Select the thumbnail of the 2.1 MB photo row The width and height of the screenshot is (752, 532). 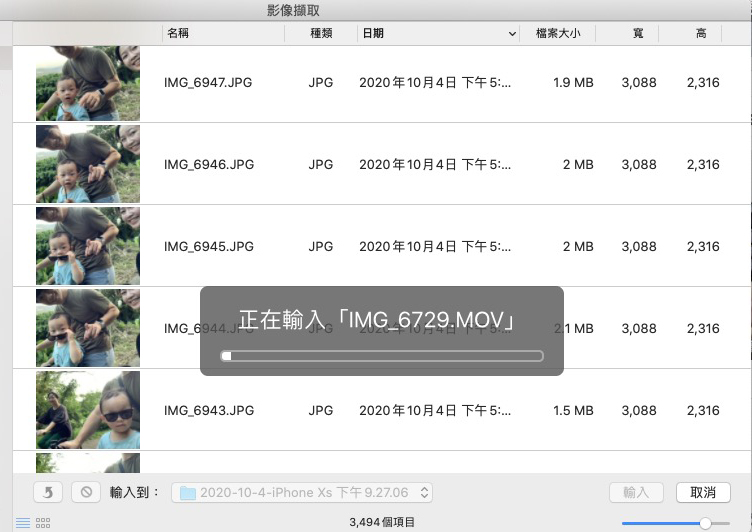click(x=88, y=328)
